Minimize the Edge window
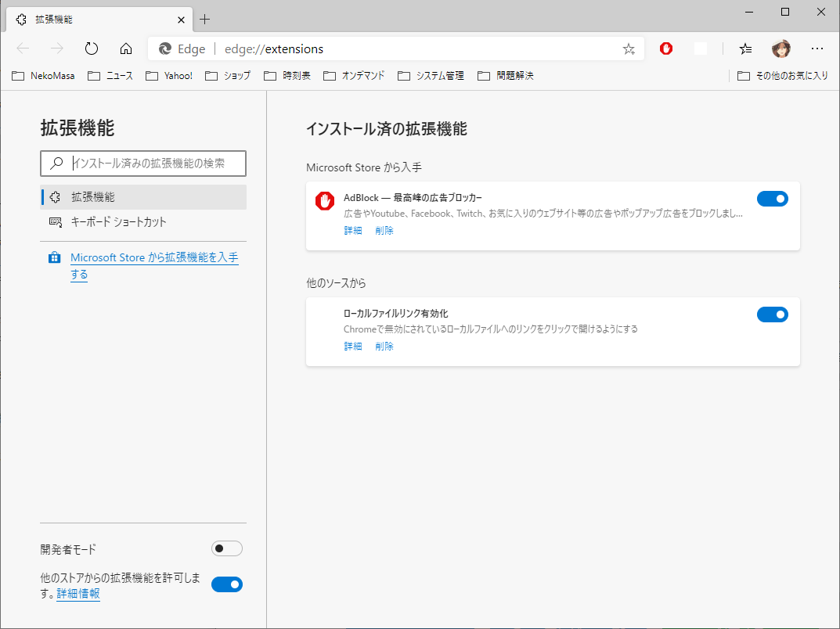Screen dimensions: 840x629 tap(749, 12)
